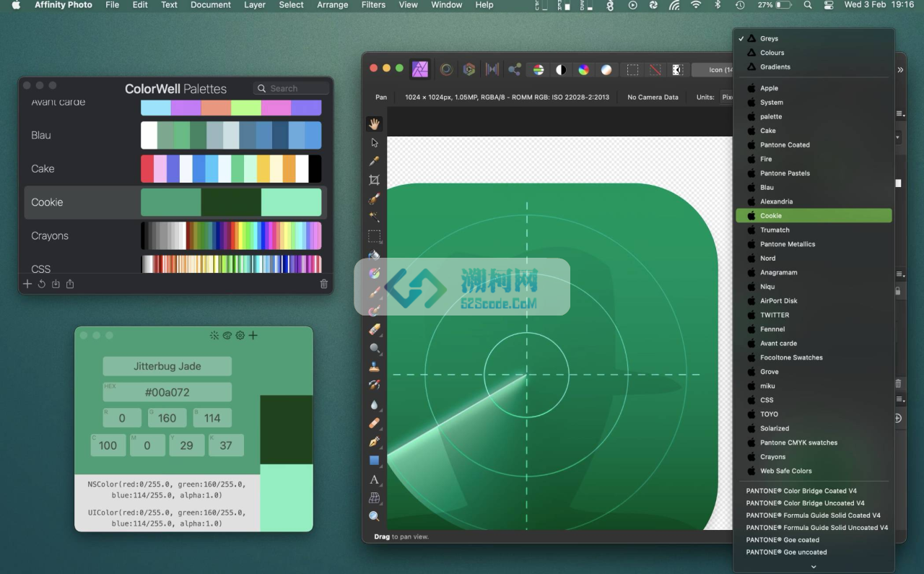Click the refresh palettes icon in ColorWell
Image resolution: width=924 pixels, height=574 pixels.
[42, 284]
